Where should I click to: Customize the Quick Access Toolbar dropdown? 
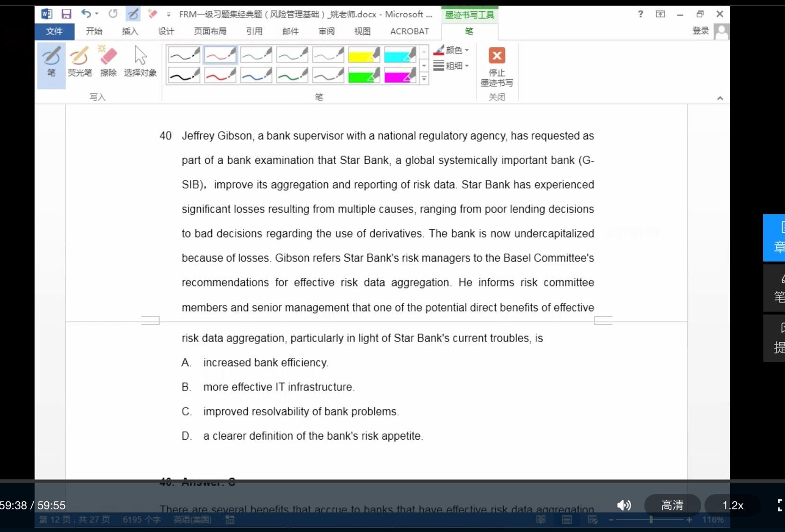click(169, 15)
